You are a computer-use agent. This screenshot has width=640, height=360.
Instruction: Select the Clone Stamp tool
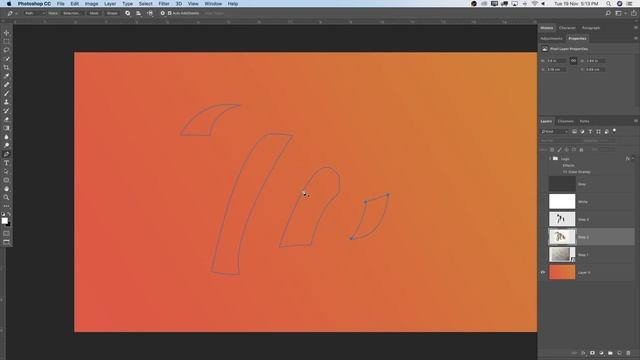(x=6, y=102)
